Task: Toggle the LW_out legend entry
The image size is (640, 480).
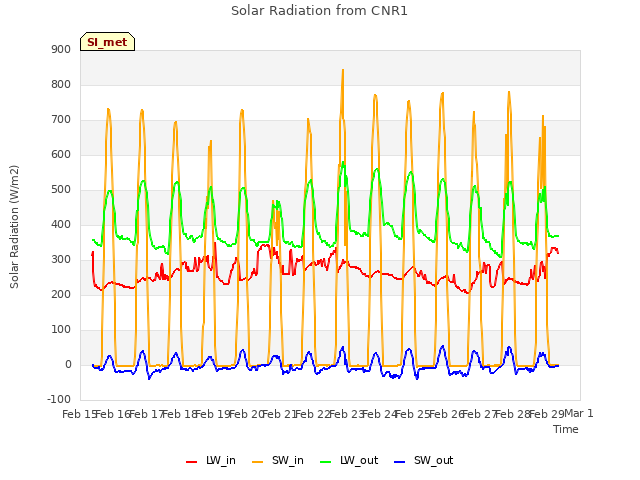Action: (349, 460)
